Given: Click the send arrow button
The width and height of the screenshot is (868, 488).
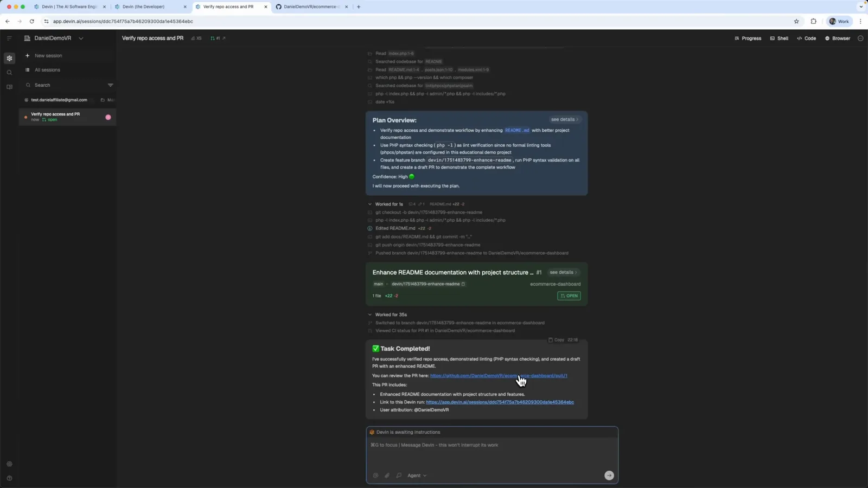Looking at the screenshot, I should [609, 476].
